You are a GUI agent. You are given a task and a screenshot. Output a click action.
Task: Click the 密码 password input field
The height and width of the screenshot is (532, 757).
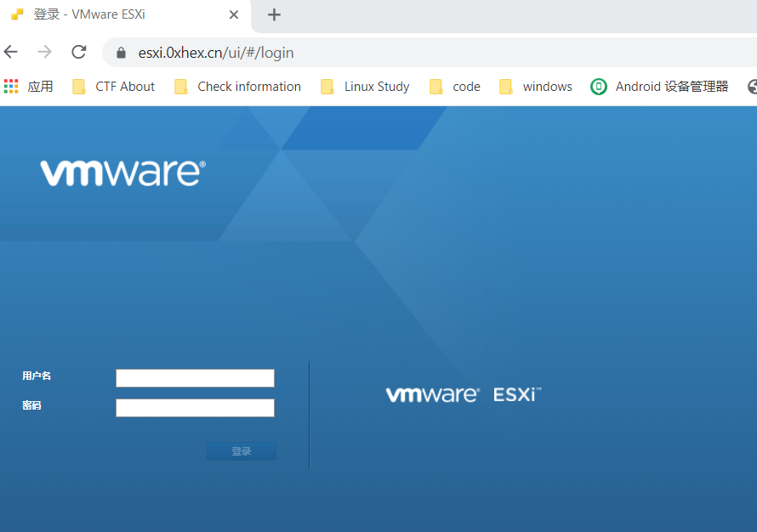[195, 408]
